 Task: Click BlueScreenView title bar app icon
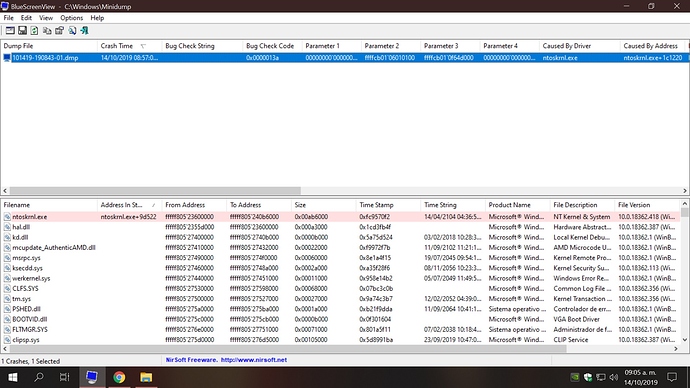(5, 6)
